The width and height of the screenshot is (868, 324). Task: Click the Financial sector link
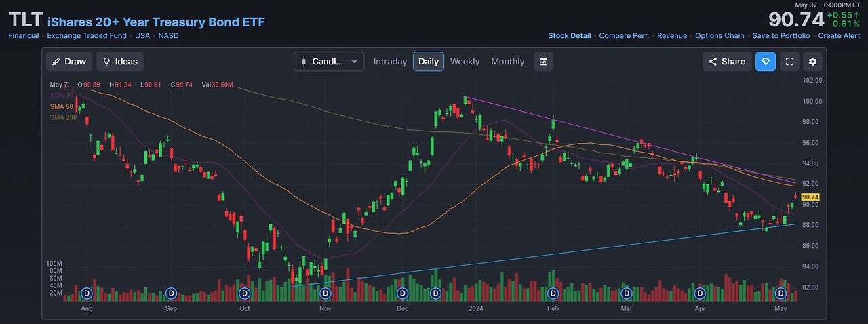(24, 36)
